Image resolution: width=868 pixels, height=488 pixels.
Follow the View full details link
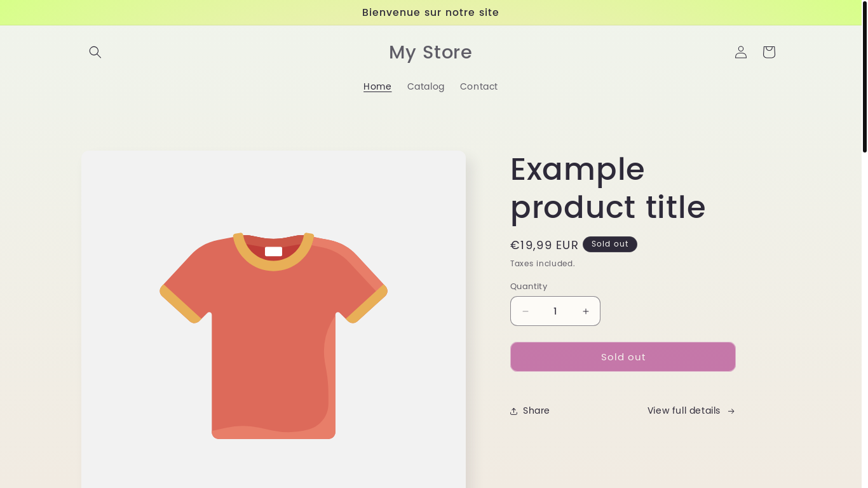point(691,410)
